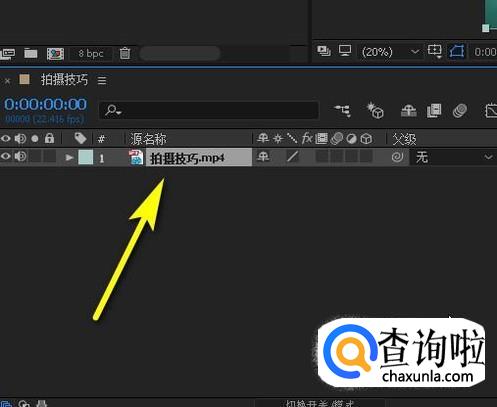
Task: Click the current timecode 0:00:00:00
Action: point(46,104)
